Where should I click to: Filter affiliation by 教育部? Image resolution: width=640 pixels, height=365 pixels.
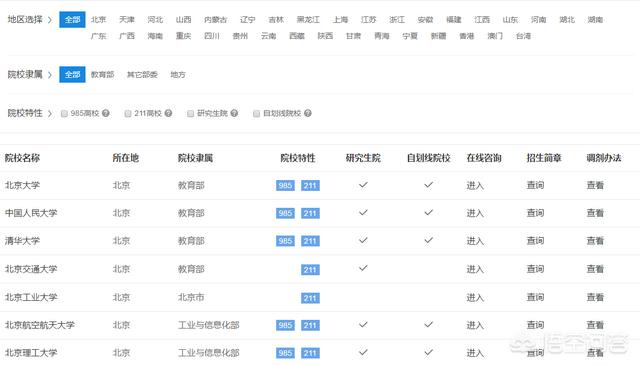(102, 74)
